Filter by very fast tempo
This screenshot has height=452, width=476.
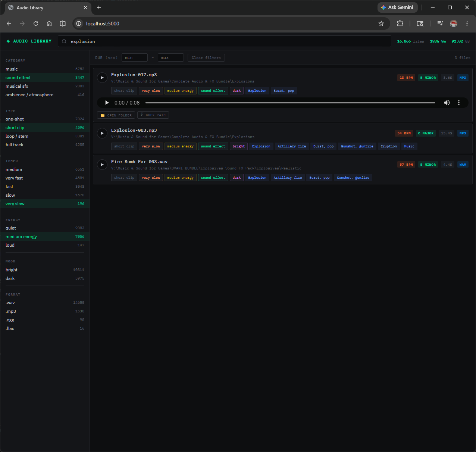pyautogui.click(x=45, y=178)
